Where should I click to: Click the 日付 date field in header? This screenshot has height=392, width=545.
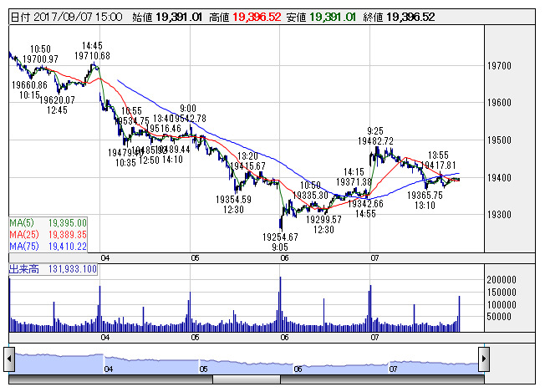[x=66, y=17]
